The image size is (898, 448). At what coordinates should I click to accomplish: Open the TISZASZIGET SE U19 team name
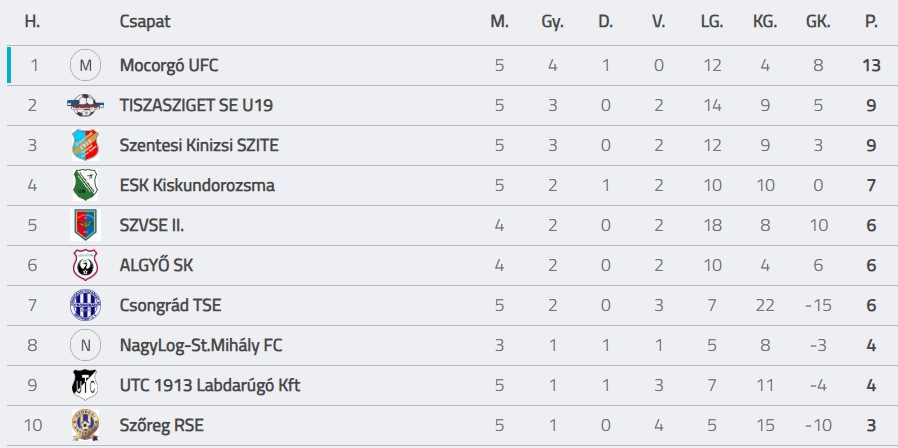(196, 105)
